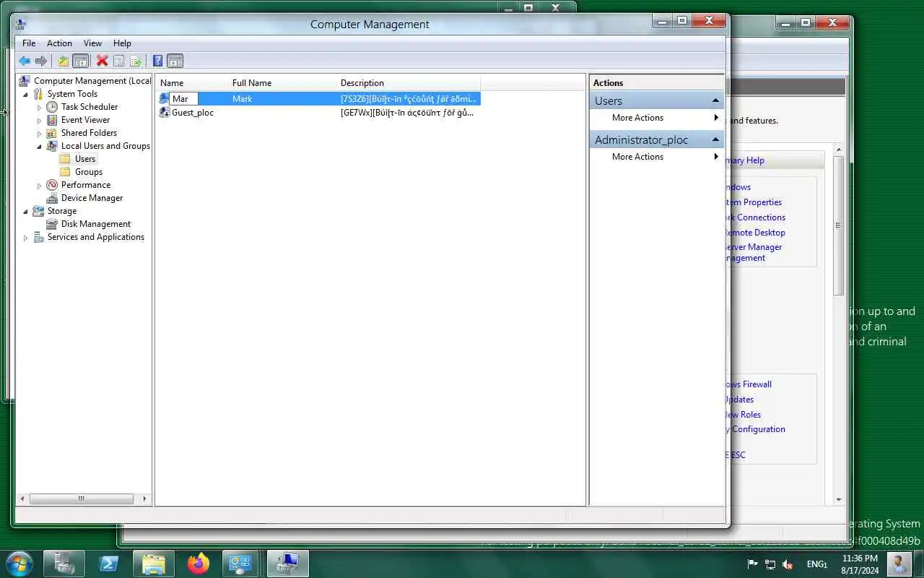Click the Control Panel taskbar icon

tap(241, 564)
